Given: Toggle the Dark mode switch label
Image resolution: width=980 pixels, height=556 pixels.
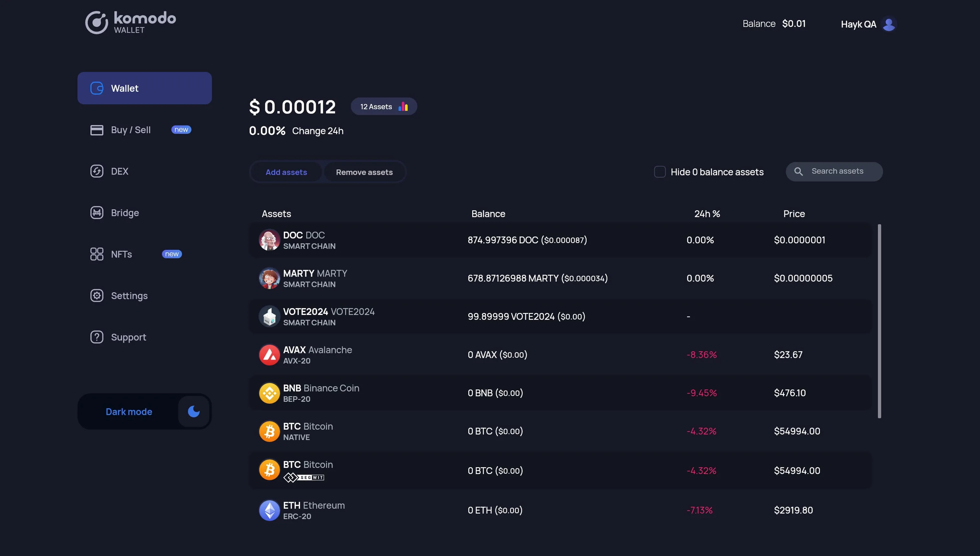Looking at the screenshot, I should (x=129, y=411).
